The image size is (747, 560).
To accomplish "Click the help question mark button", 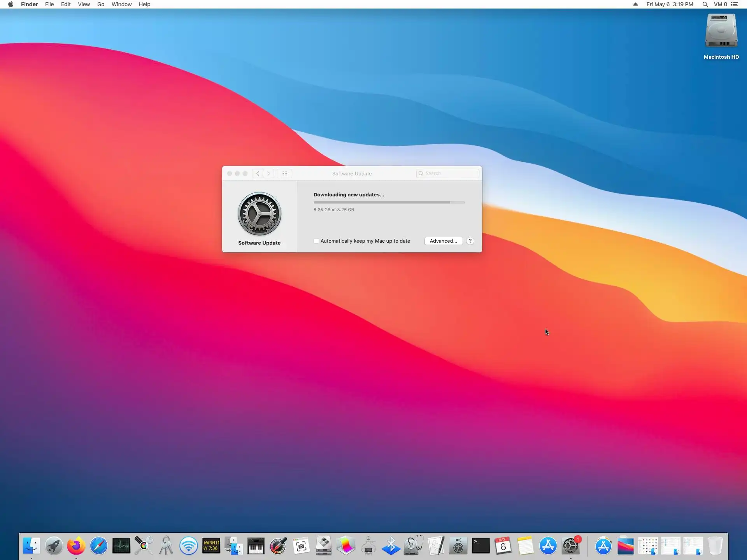I will click(x=470, y=241).
